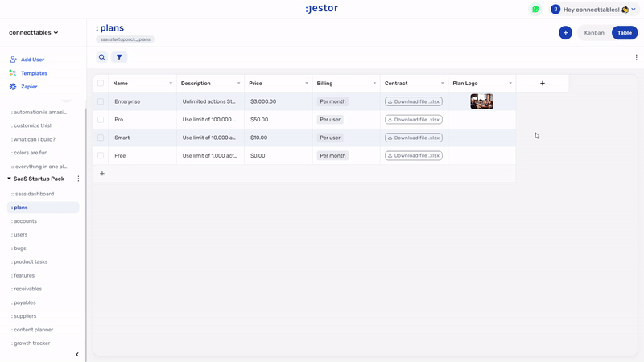The height and width of the screenshot is (362, 644).
Task: Add a new row with the plus below Free
Action: (x=102, y=174)
